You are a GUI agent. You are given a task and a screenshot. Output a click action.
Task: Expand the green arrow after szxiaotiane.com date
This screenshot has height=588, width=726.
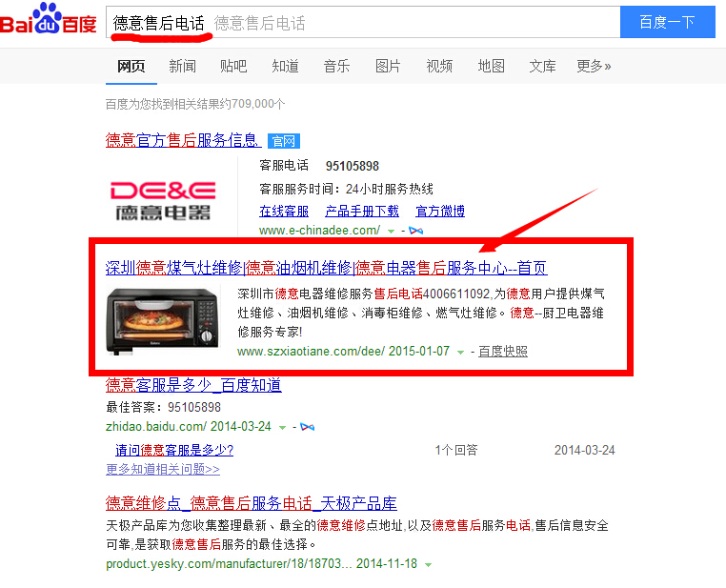point(460,353)
